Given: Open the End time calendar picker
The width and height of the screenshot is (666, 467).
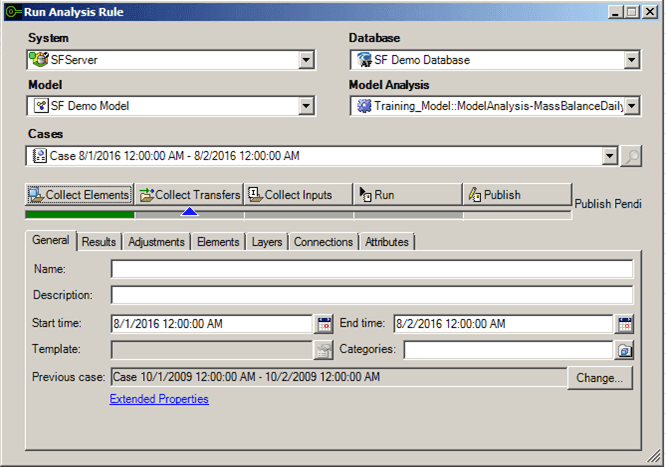Looking at the screenshot, I should pos(625,324).
